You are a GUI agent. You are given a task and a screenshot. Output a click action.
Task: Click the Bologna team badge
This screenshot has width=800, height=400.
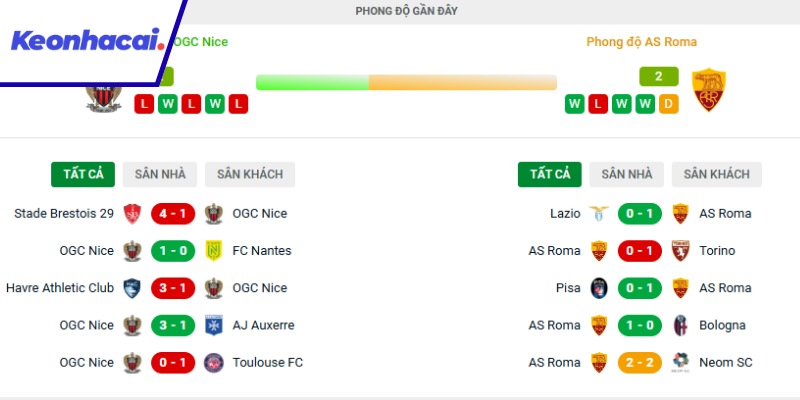click(x=680, y=325)
